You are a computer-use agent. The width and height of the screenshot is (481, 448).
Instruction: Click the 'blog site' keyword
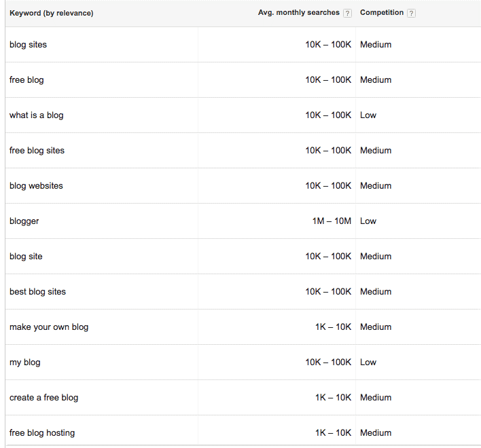(x=26, y=257)
